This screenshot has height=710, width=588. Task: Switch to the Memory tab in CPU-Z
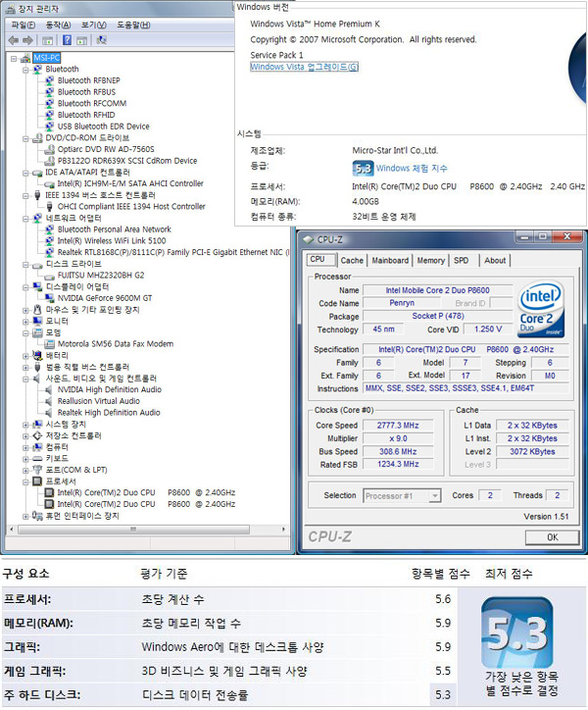pos(430,260)
